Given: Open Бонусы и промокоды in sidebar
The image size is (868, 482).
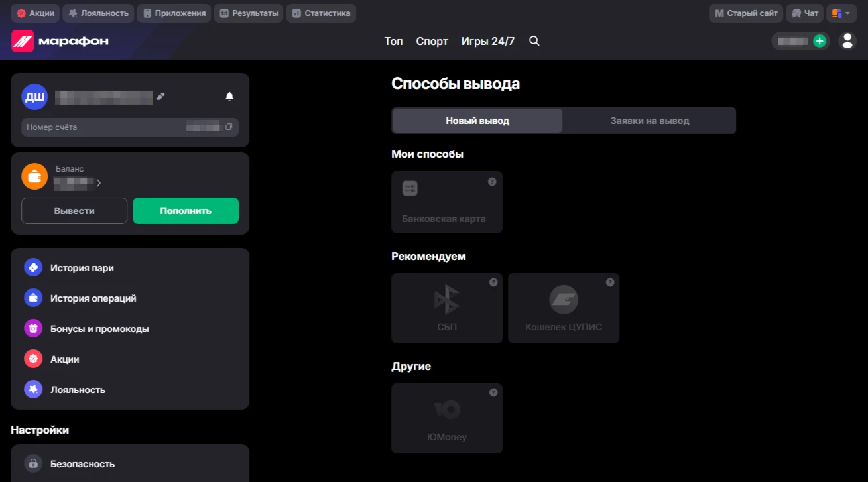Looking at the screenshot, I should pos(130,329).
